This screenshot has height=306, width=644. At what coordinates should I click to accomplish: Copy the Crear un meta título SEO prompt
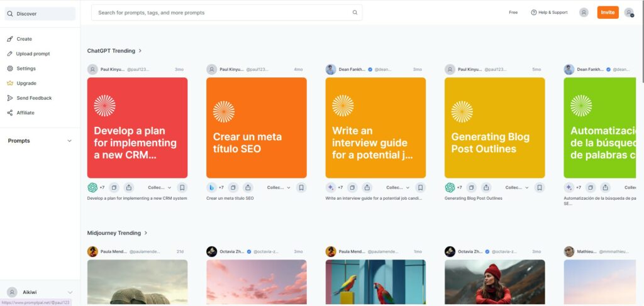(x=233, y=187)
